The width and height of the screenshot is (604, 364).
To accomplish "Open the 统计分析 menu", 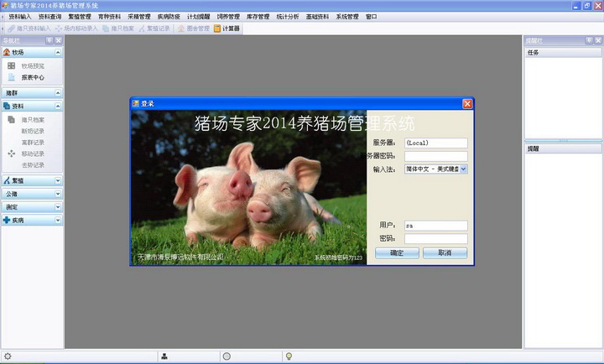I will (287, 16).
